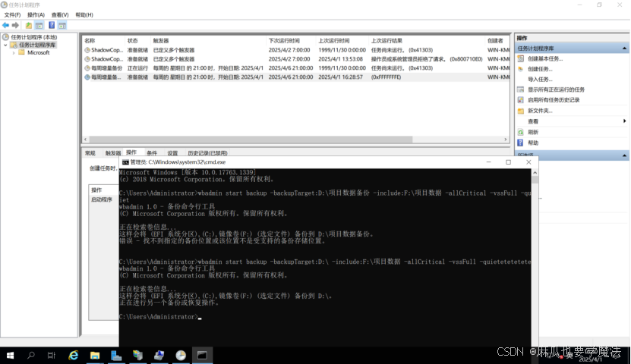631x364 pixels.
Task: Collapse the 任务计划程序库 actions section
Action: pos(624,49)
